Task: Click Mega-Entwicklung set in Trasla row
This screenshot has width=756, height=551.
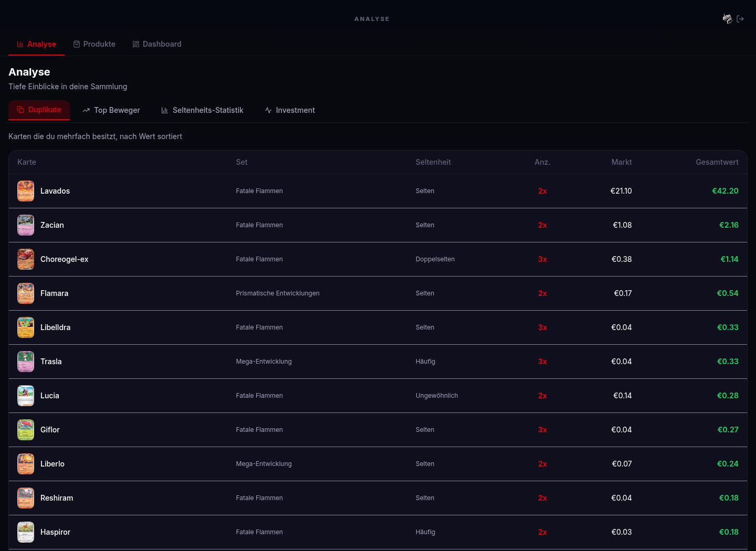Action: [264, 362]
